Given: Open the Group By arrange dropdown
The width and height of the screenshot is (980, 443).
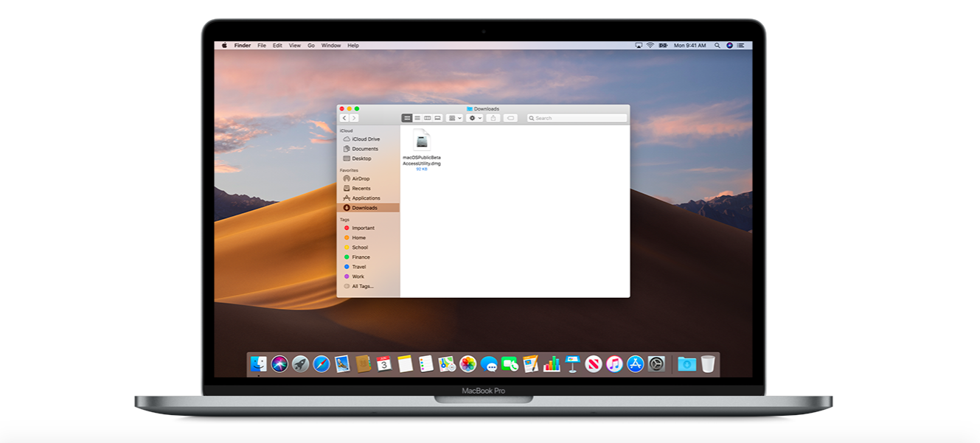Looking at the screenshot, I should (455, 118).
